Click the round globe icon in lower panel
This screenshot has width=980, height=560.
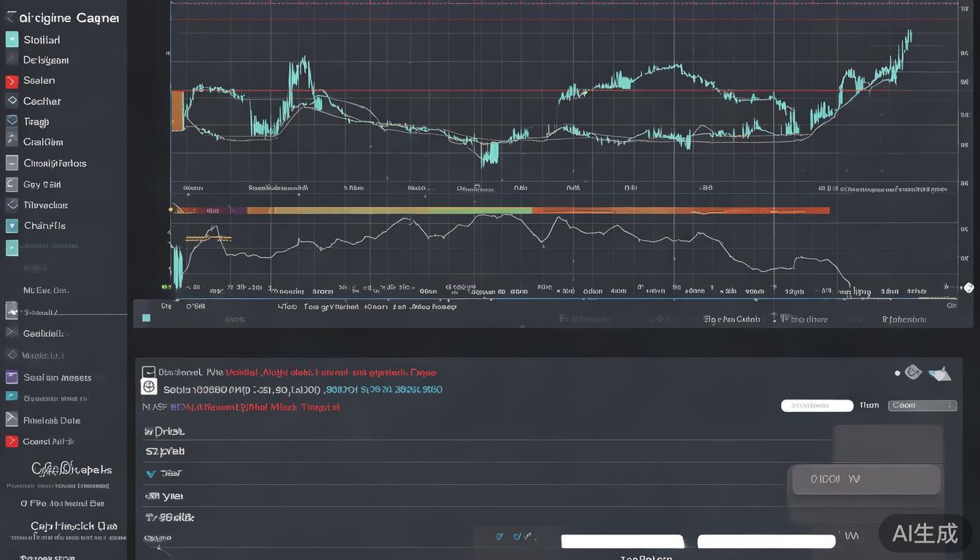(x=149, y=389)
